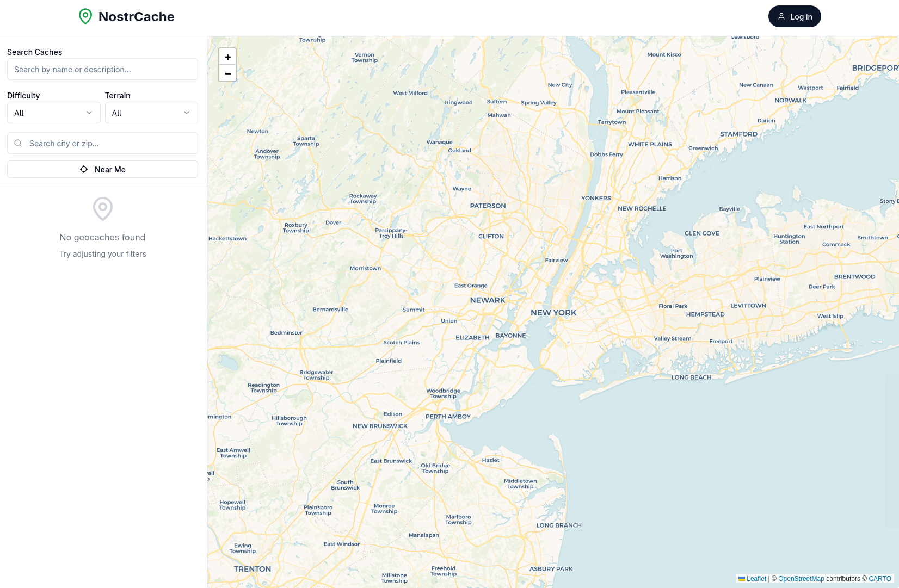Click the NORWALK label on map
This screenshot has height=588, width=899.
coord(791,101)
